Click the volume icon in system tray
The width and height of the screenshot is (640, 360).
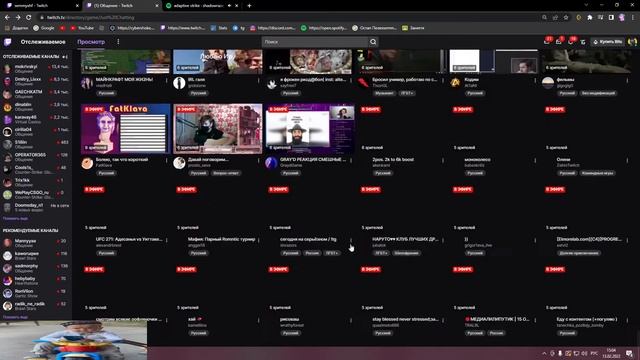(584, 353)
